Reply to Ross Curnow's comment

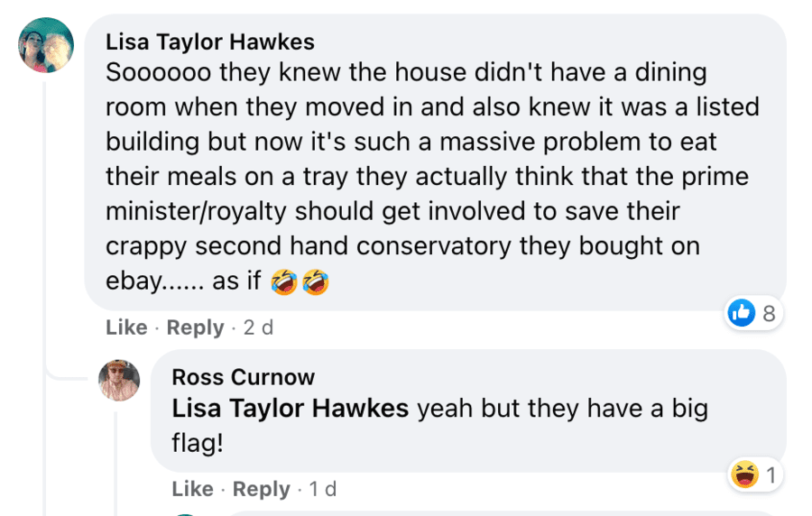click(262, 489)
